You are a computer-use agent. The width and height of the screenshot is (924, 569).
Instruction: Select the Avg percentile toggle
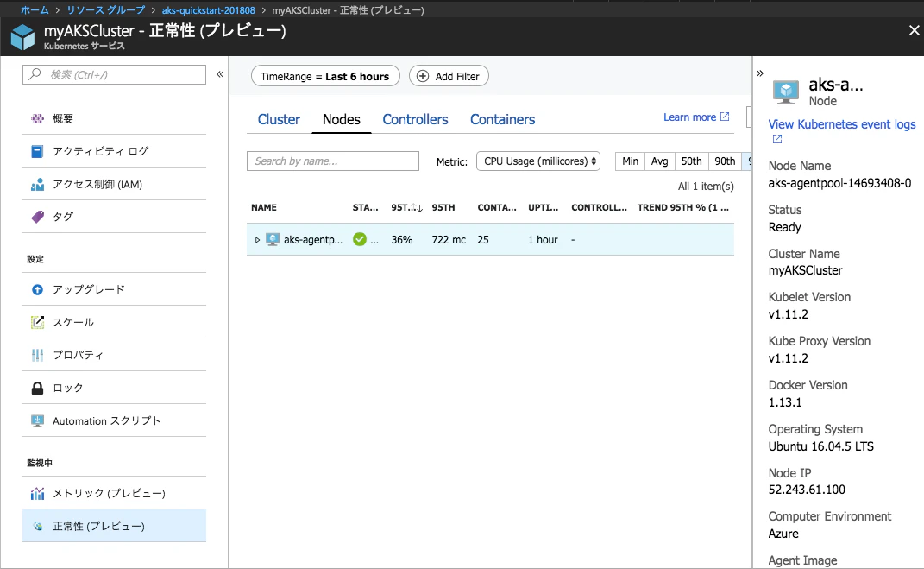659,161
